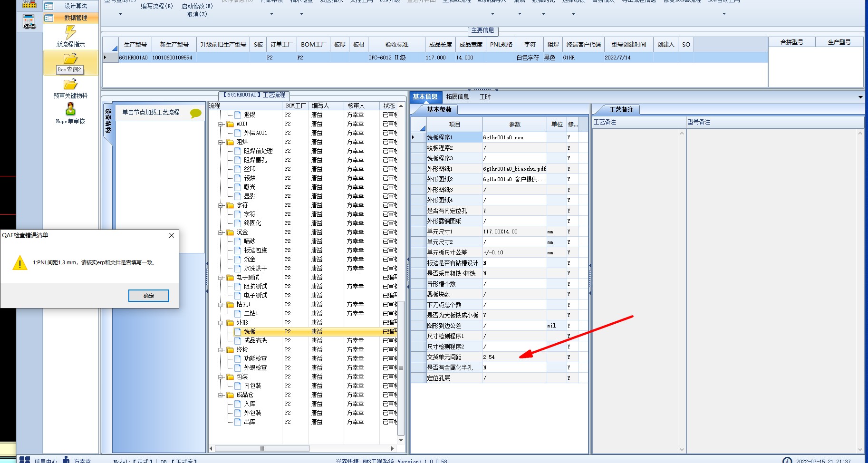
Task: Confirm the QAE dialog with 确定
Action: pos(149,296)
